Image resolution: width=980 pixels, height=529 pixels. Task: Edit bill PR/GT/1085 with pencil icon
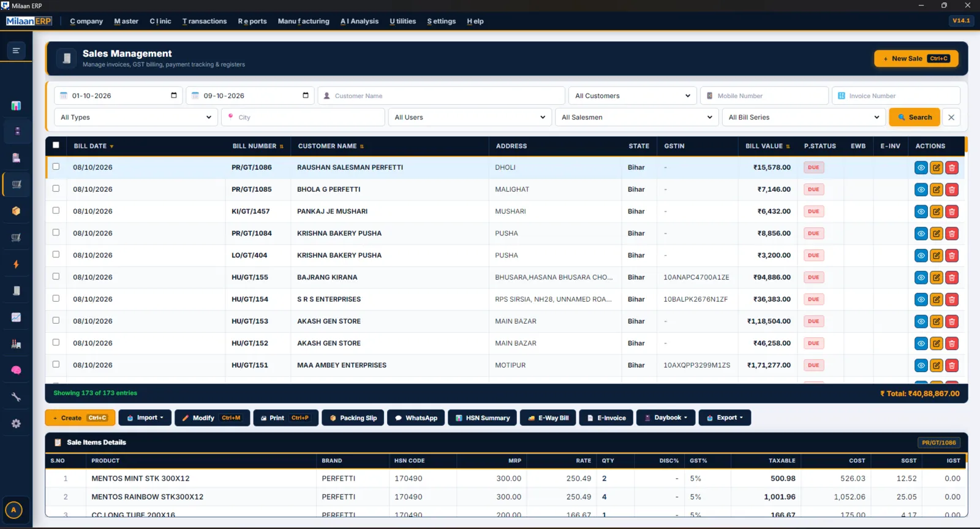pyautogui.click(x=936, y=189)
